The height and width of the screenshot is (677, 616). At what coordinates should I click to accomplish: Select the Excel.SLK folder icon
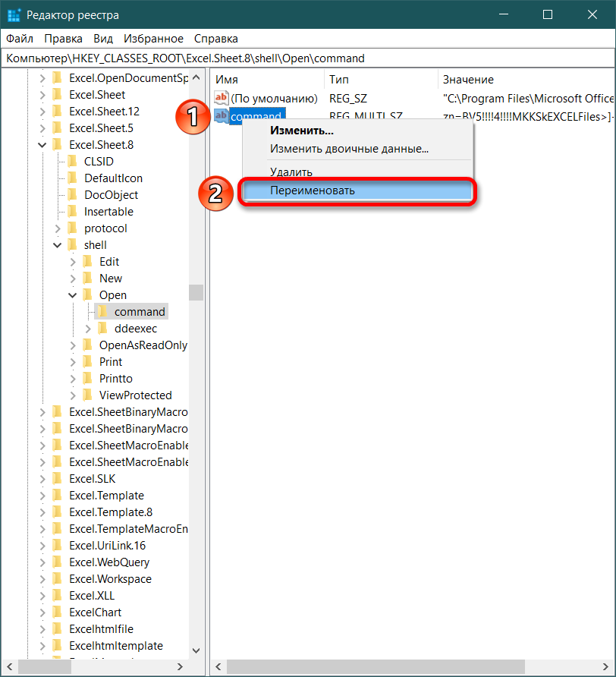[57, 478]
